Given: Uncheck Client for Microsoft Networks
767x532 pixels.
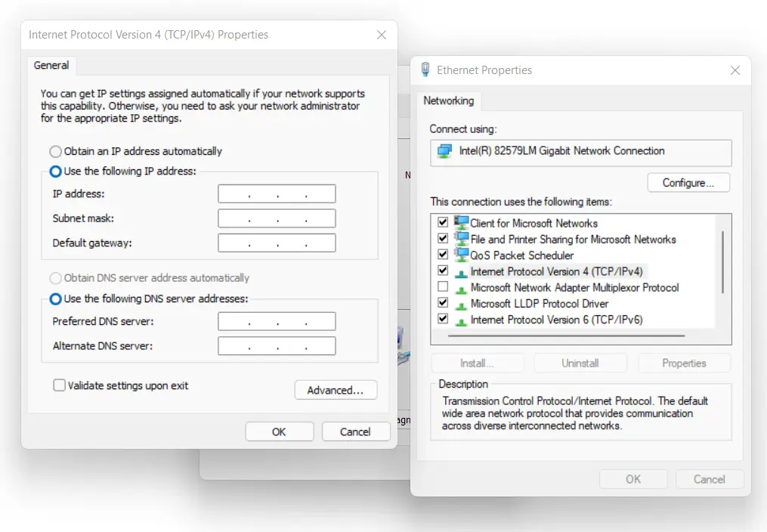Looking at the screenshot, I should 443,222.
